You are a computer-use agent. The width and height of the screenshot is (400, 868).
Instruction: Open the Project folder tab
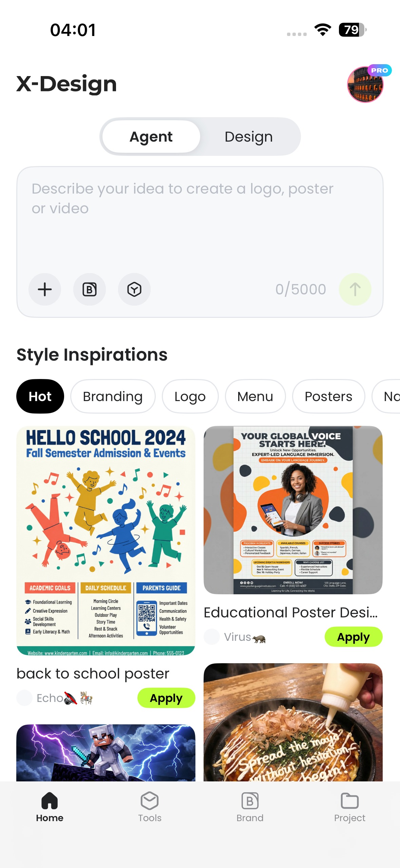(x=350, y=807)
